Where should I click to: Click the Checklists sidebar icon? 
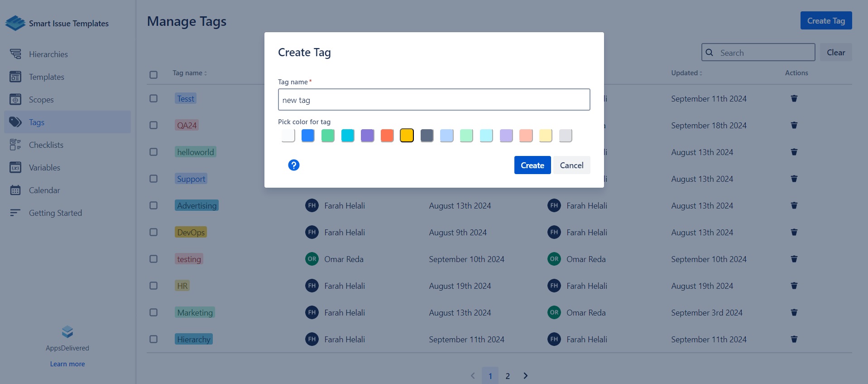tap(15, 145)
